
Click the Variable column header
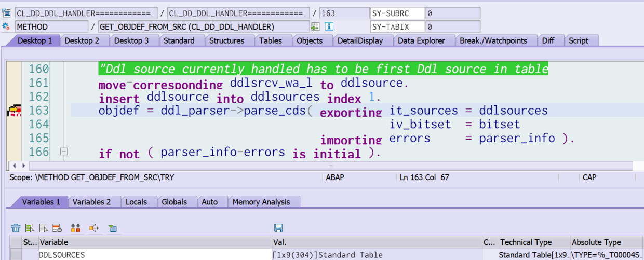click(x=155, y=242)
